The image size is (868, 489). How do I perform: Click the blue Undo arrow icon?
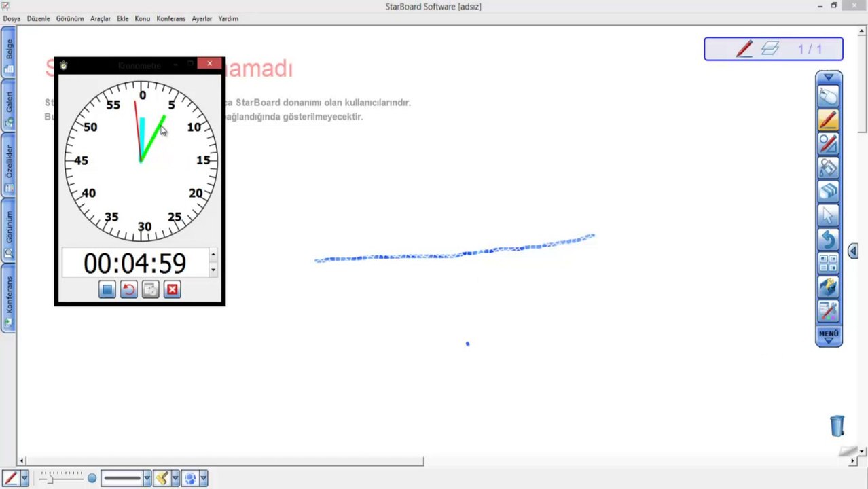tap(828, 240)
